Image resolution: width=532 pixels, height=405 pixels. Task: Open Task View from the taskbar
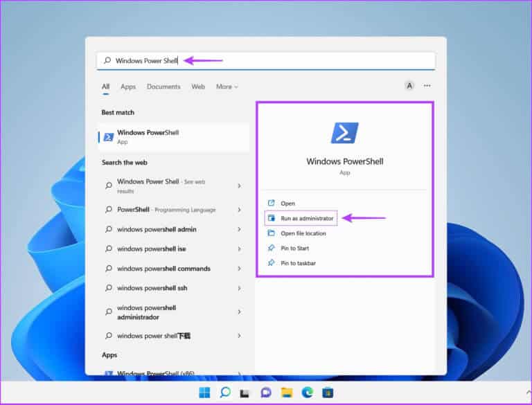pos(245,393)
